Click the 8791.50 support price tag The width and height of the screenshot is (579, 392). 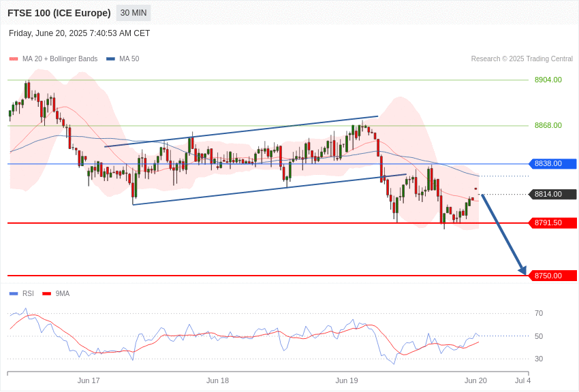point(553,223)
